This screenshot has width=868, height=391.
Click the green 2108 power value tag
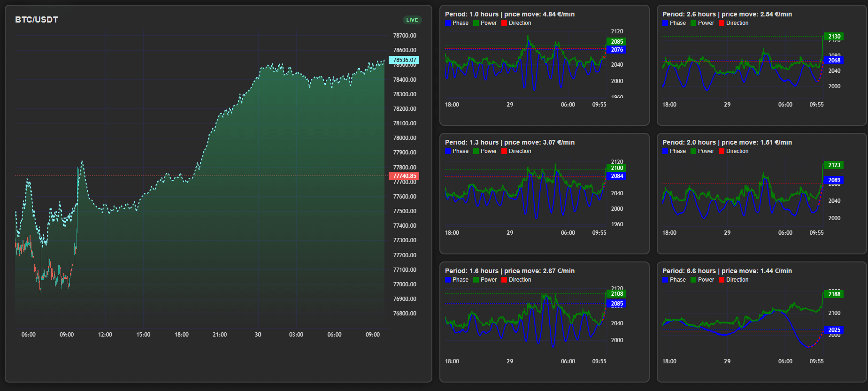click(x=616, y=294)
